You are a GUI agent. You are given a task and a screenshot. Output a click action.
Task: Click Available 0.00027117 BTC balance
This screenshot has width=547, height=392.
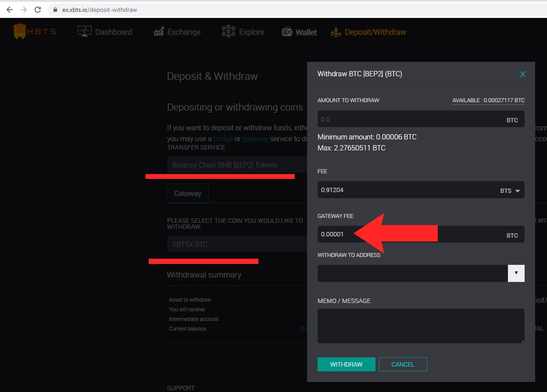(488, 100)
